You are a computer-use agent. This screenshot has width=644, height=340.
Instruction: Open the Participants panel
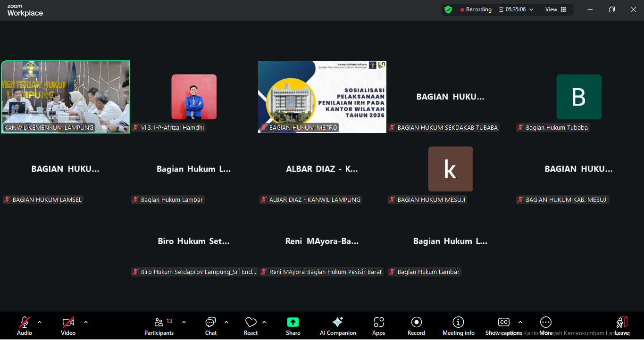pos(159,323)
